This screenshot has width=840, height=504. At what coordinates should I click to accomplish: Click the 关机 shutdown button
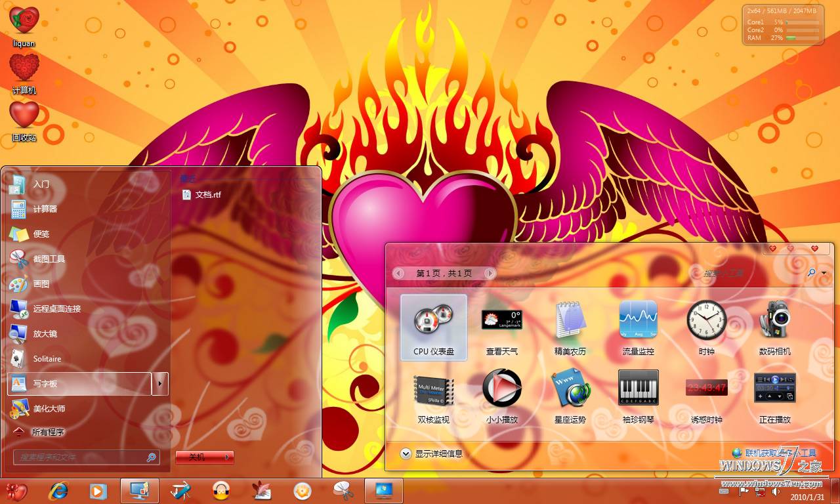click(198, 457)
